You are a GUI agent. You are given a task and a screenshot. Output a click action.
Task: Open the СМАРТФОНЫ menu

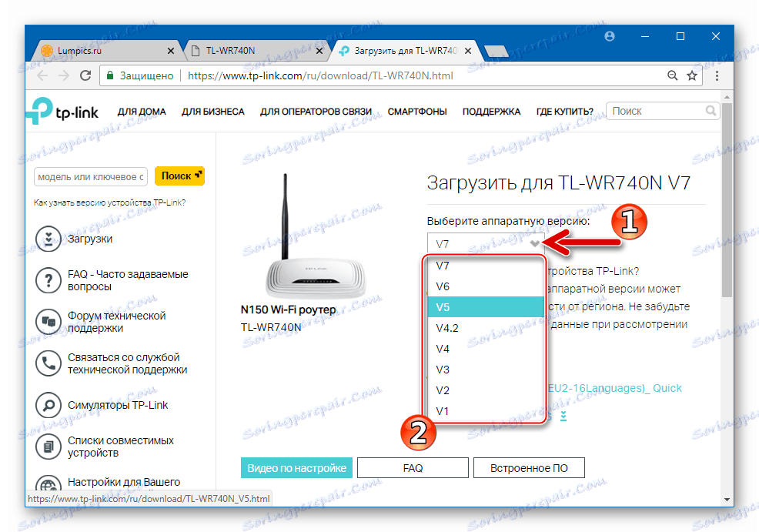417,112
